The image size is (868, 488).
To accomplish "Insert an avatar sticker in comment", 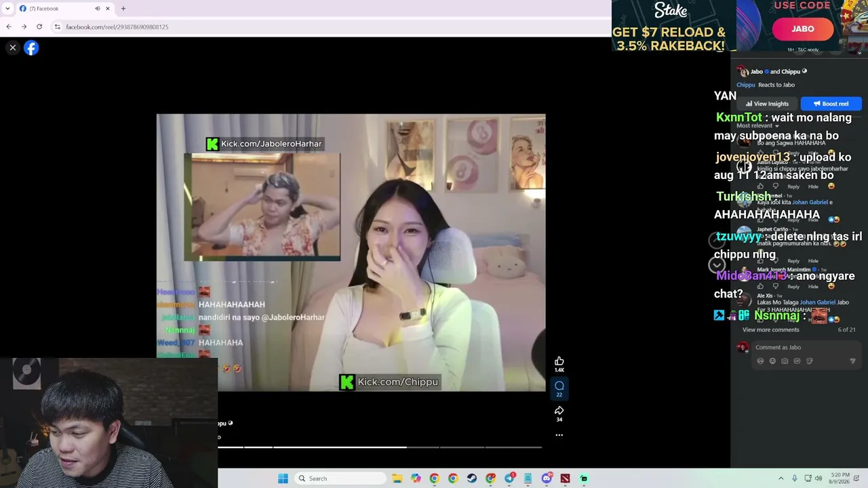I will [x=760, y=361].
